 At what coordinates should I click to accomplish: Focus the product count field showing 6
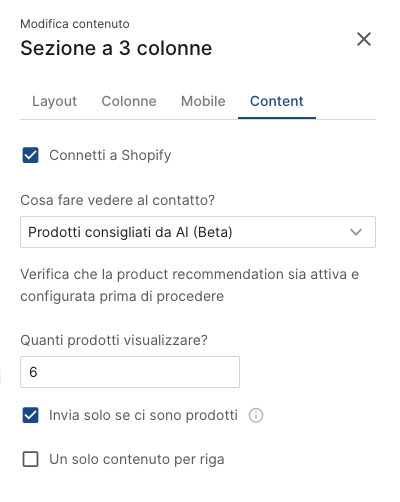coord(130,372)
